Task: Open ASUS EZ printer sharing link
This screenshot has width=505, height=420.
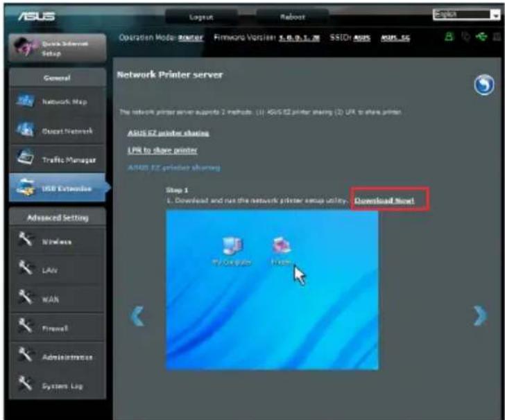Action: [169, 133]
